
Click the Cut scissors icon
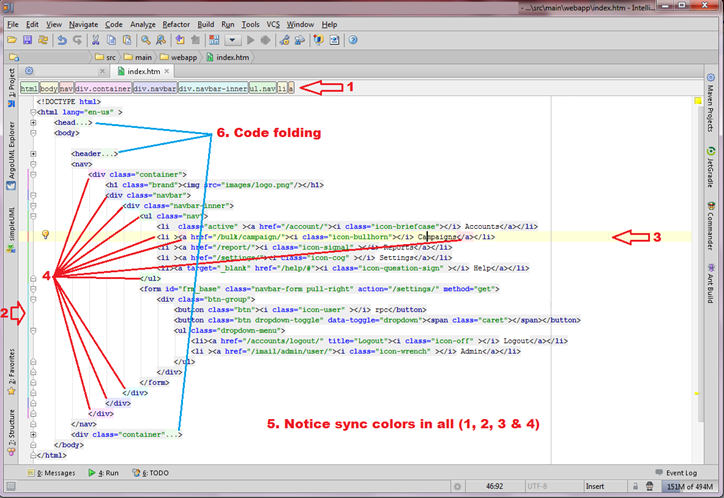pos(96,41)
